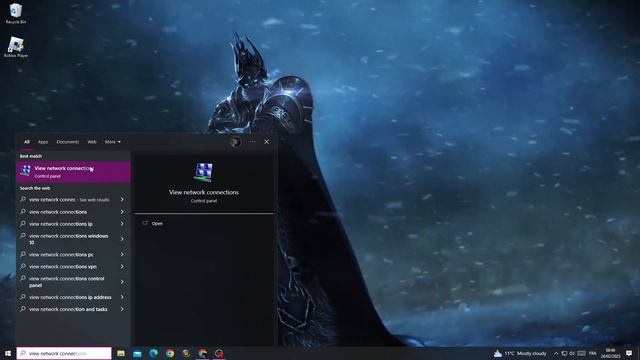This screenshot has width=640, height=360.
Task: Click the search icon beside 'view network connections vpn'
Action: tap(23, 266)
